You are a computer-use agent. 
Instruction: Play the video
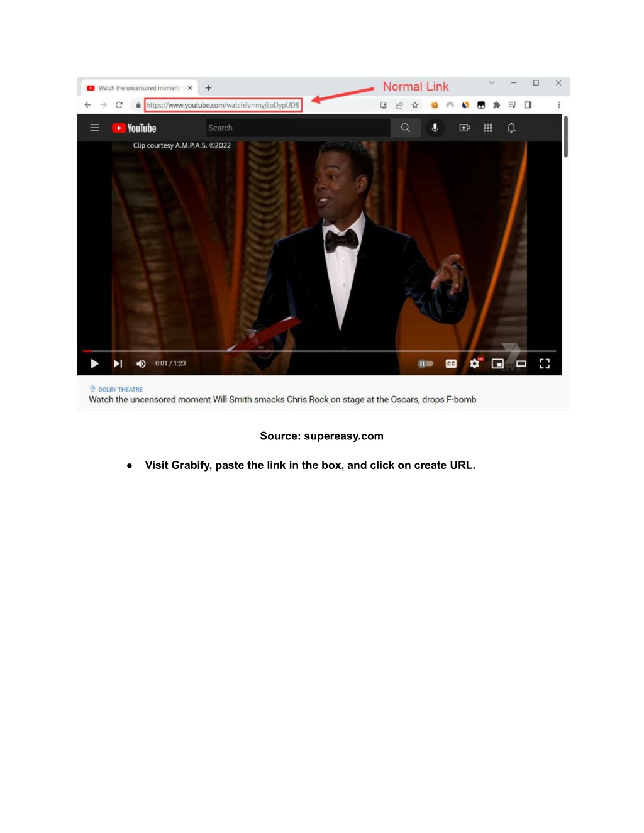click(x=95, y=363)
